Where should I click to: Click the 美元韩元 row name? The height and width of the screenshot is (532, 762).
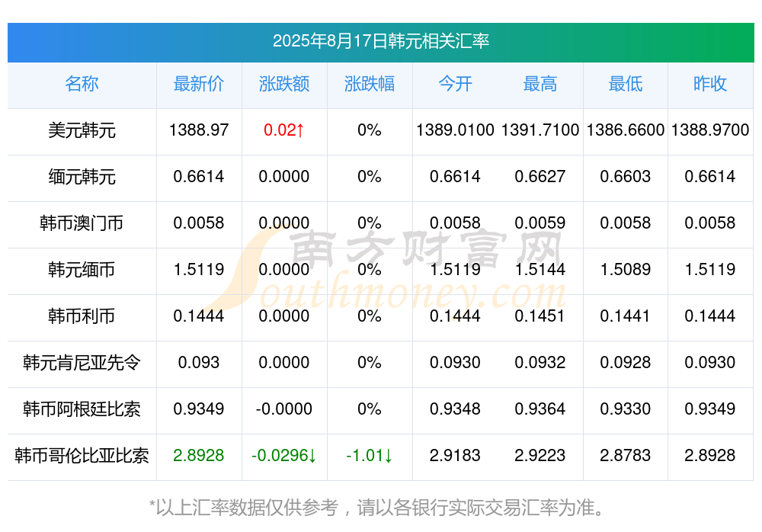click(x=82, y=130)
